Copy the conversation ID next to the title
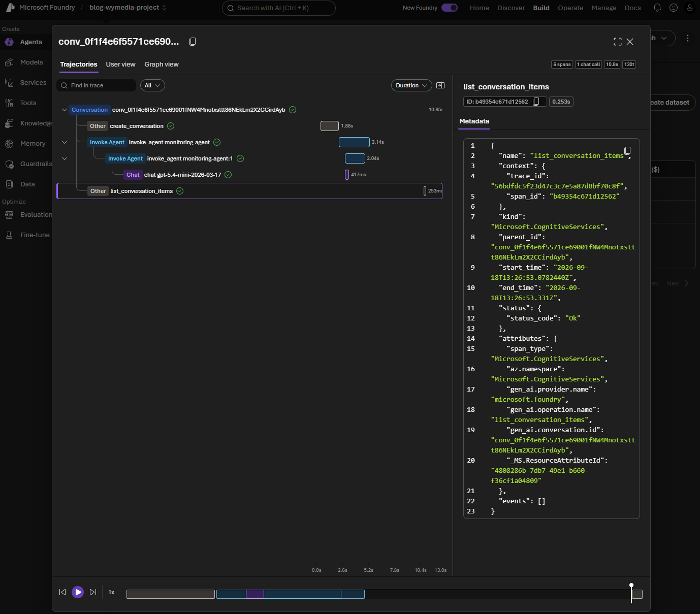The image size is (700, 614). pyautogui.click(x=193, y=42)
